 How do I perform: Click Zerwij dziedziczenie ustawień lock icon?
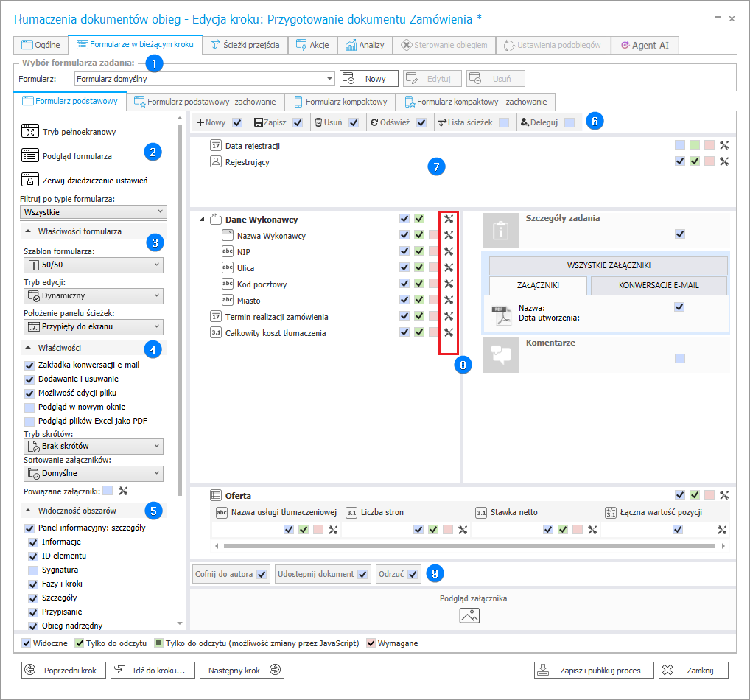pyautogui.click(x=29, y=180)
